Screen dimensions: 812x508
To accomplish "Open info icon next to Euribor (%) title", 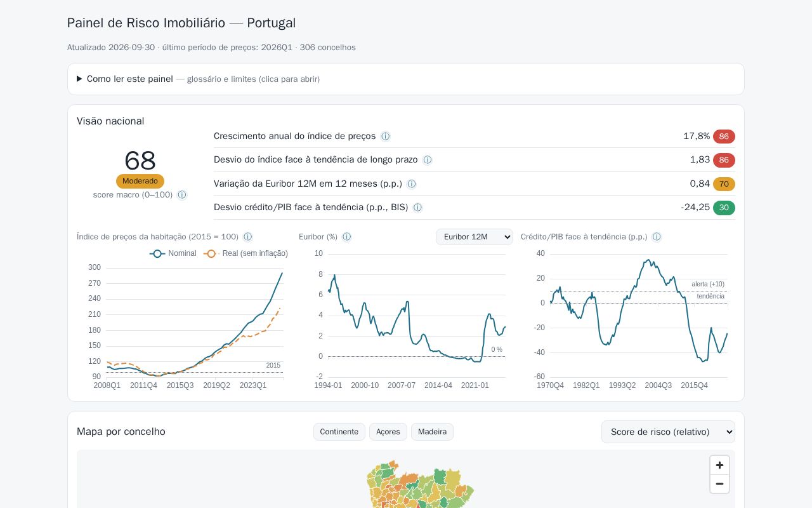I will pos(346,237).
